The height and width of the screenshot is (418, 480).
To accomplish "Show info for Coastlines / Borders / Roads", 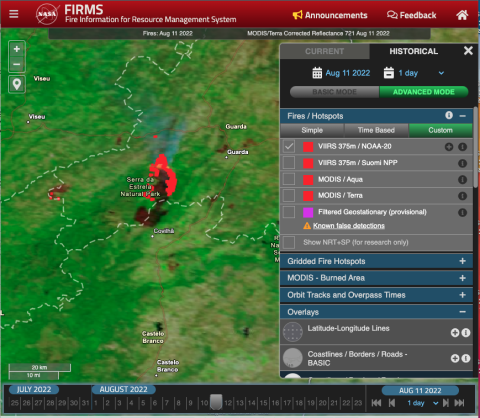I will point(466,358).
